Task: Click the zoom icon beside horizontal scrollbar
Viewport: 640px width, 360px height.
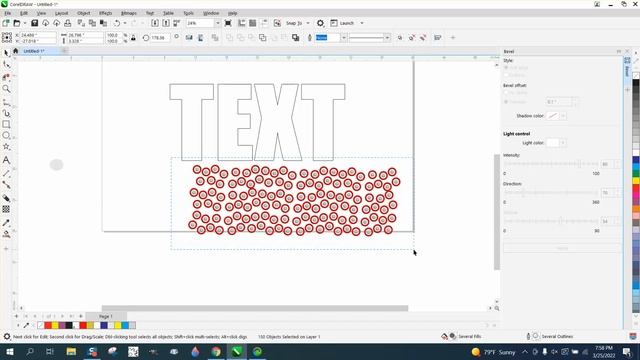Action: tap(497, 308)
